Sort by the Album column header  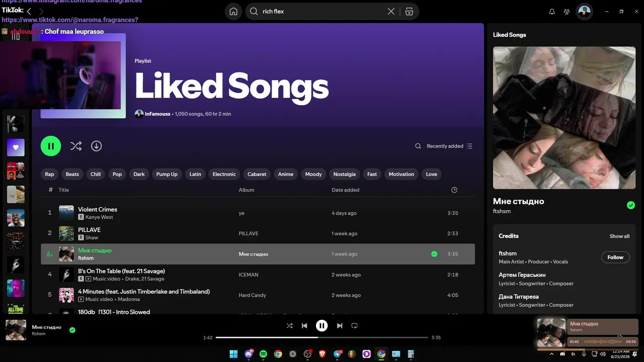247,190
